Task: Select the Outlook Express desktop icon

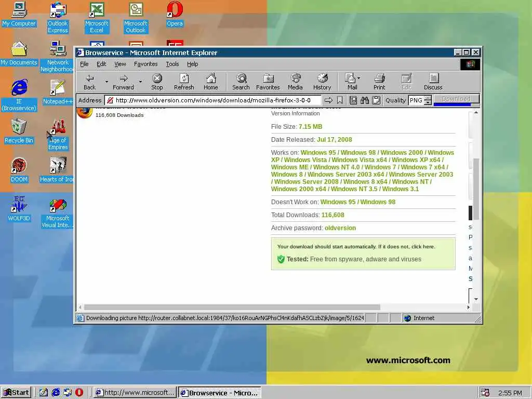Action: point(58,17)
